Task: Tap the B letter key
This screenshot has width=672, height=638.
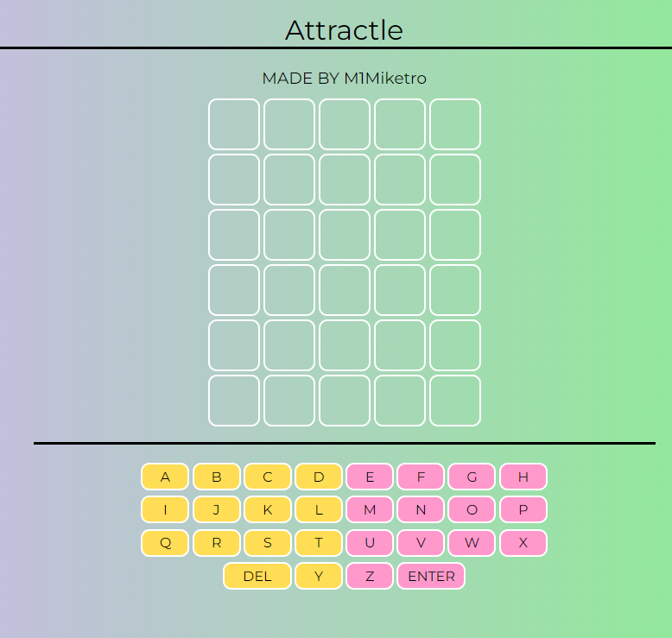Action: pos(217,477)
